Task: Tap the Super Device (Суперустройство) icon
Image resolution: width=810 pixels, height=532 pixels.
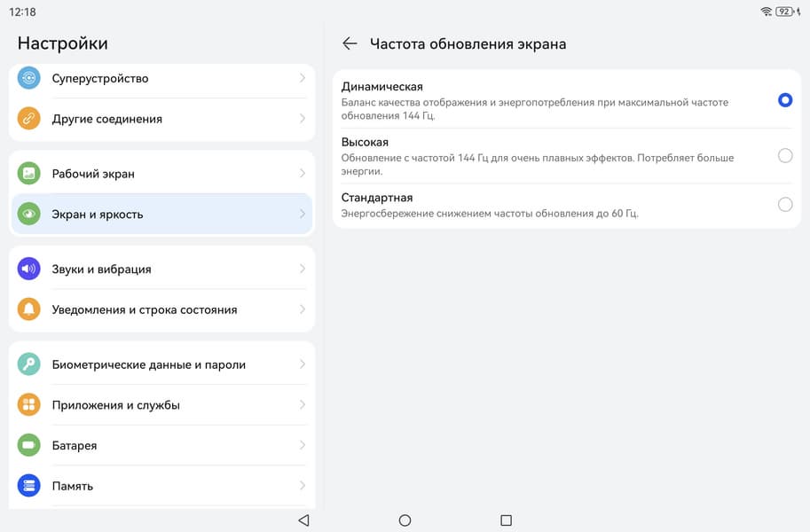Action: [x=29, y=78]
